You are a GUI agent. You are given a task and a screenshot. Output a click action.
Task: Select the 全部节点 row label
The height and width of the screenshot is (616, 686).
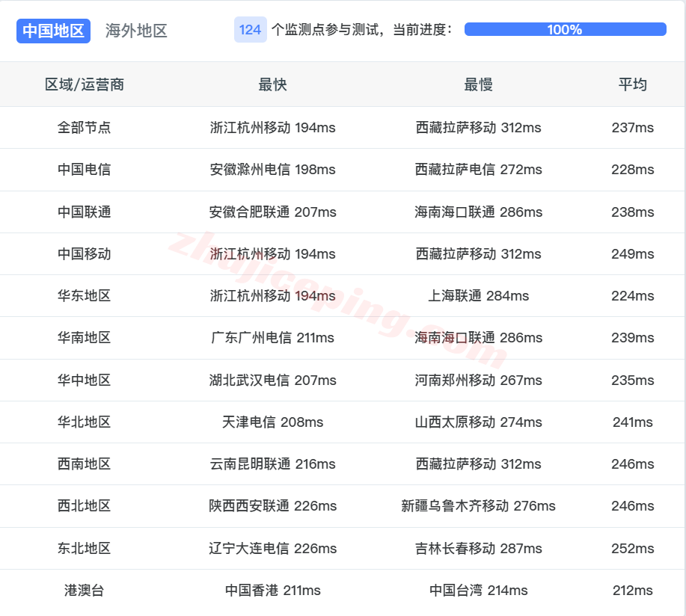(x=84, y=128)
